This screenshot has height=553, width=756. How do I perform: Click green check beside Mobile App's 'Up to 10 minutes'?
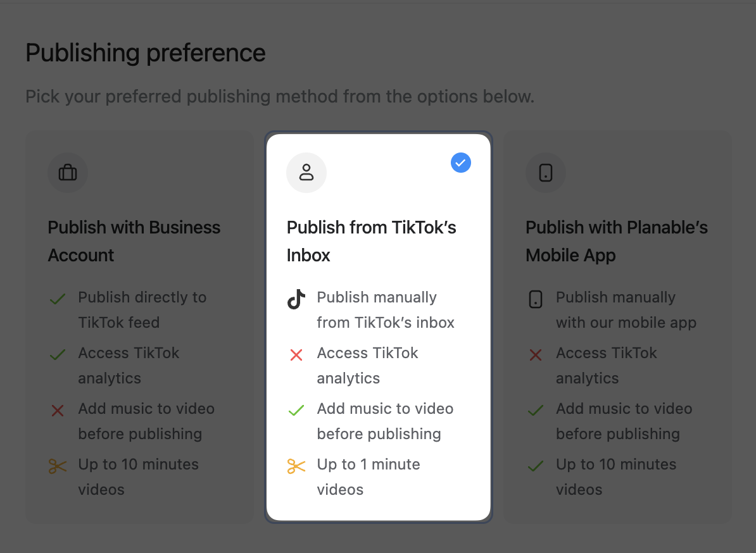[x=536, y=467]
